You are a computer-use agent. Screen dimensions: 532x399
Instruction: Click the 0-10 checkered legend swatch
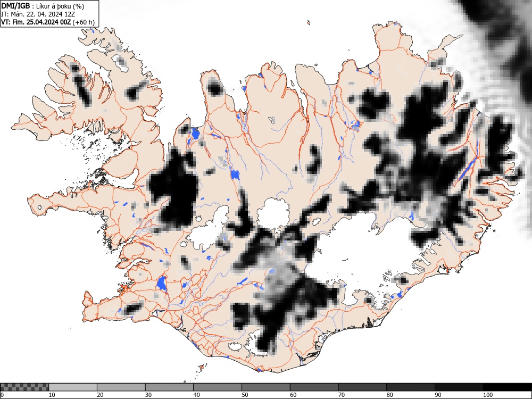[x=24, y=387]
